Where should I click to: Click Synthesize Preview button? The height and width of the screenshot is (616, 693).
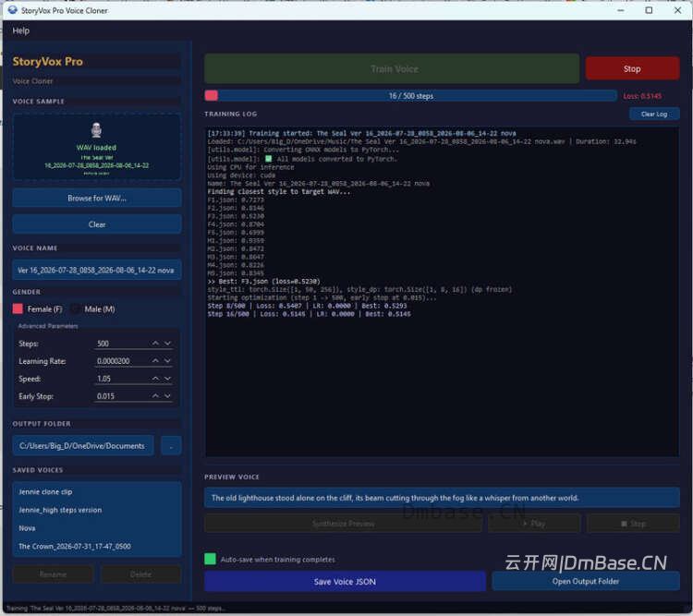pyautogui.click(x=343, y=524)
